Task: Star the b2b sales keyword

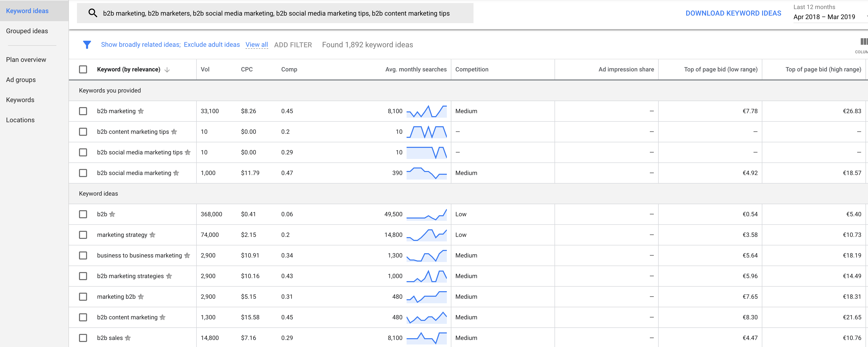Action: pos(128,338)
